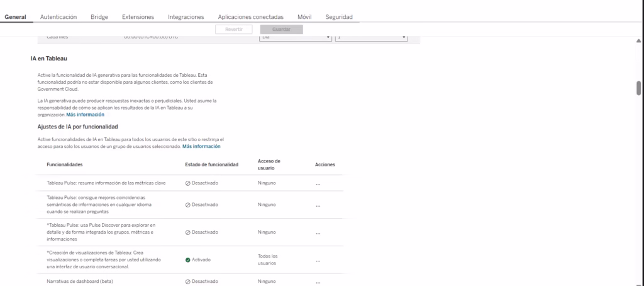Select 'Tableau Pulse: resume información de las métricas clave'

click(x=106, y=183)
